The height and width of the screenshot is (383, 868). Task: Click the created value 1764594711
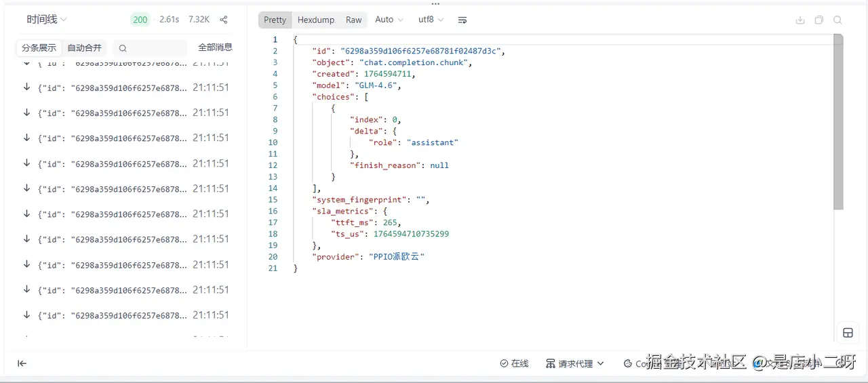point(388,74)
